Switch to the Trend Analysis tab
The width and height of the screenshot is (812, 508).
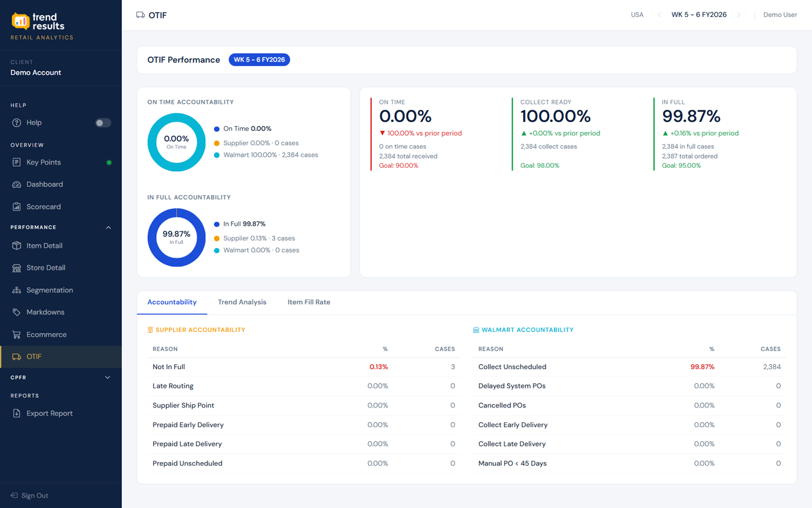(x=242, y=302)
